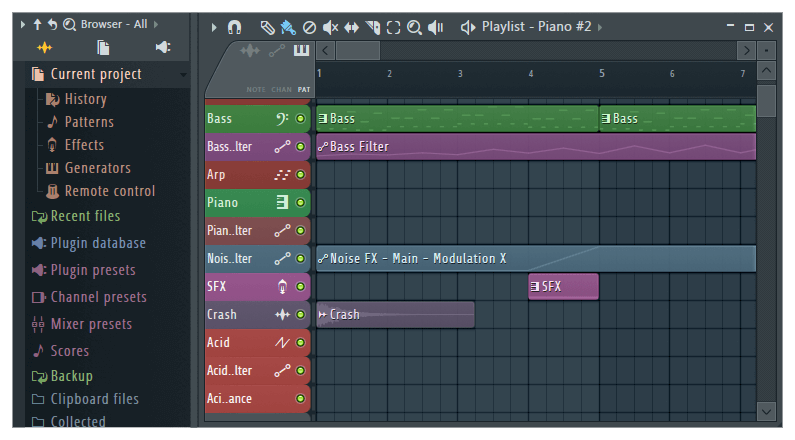Select the SFX pattern clip
The image size is (795, 440).
pyautogui.click(x=563, y=286)
